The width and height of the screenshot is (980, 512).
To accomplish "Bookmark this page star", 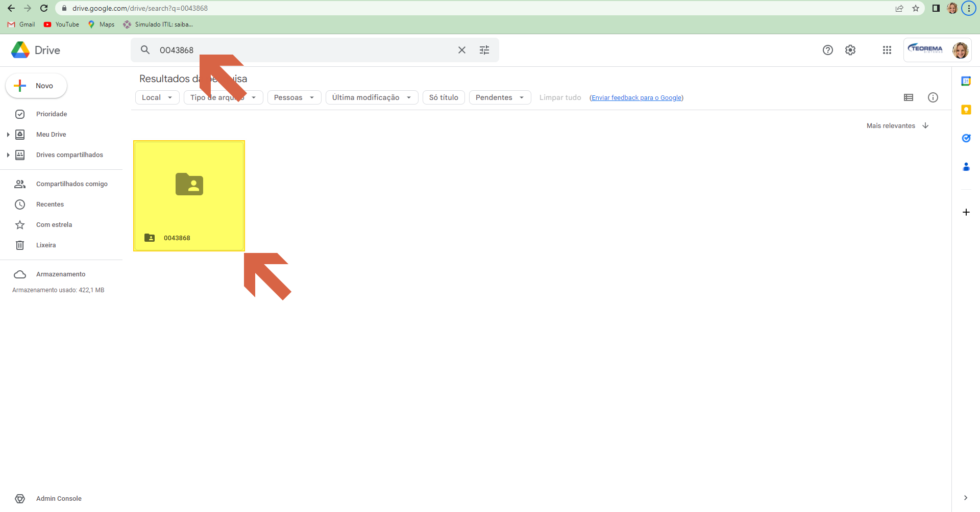I will pos(916,8).
